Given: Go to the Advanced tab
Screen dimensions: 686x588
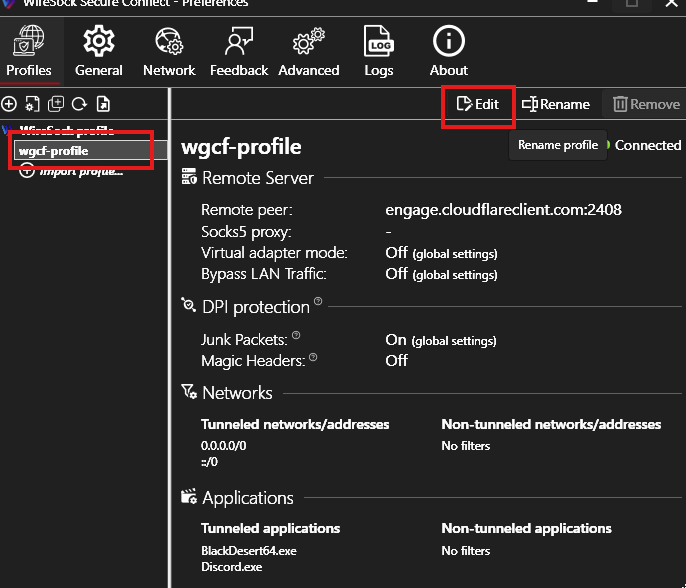Looking at the screenshot, I should pyautogui.click(x=309, y=52).
